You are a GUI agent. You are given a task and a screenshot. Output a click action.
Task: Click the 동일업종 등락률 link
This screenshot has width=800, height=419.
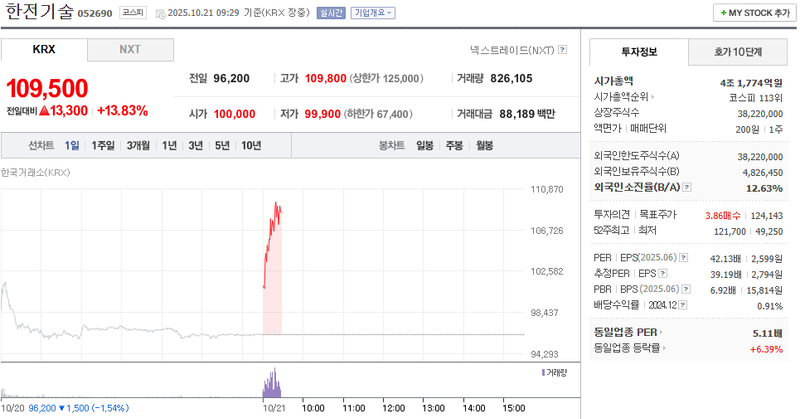click(631, 348)
